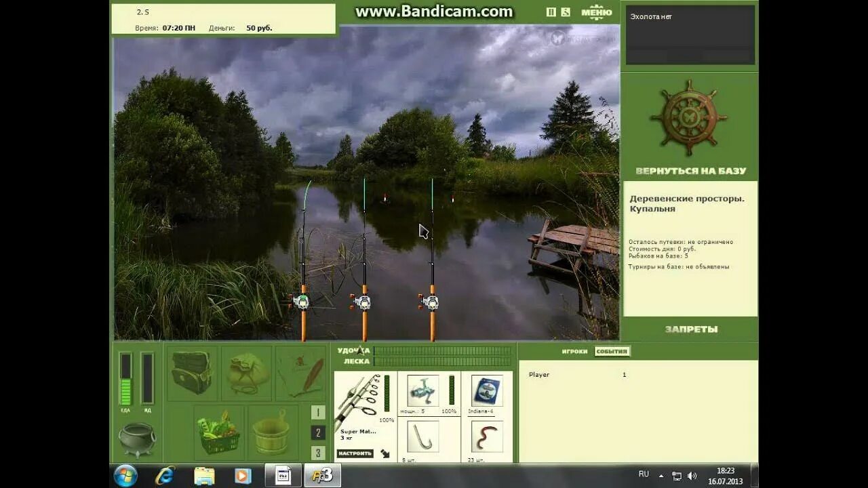Image resolution: width=868 pixels, height=488 pixels.
Task: Open the МЕНЮ game menu
Action: [597, 12]
